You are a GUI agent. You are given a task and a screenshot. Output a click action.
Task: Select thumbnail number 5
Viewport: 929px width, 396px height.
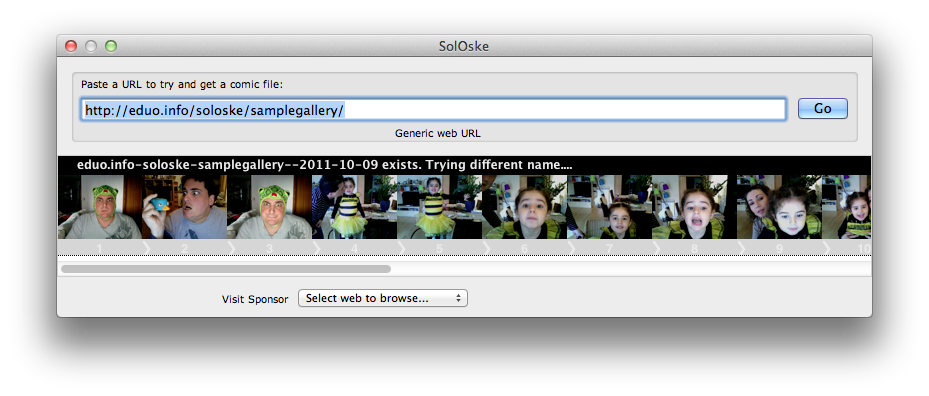[440, 207]
